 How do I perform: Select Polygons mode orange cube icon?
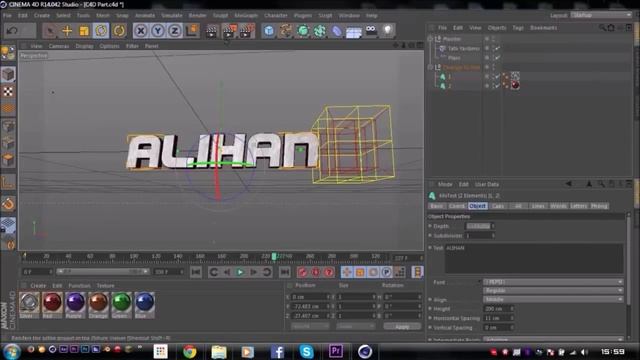(8, 159)
